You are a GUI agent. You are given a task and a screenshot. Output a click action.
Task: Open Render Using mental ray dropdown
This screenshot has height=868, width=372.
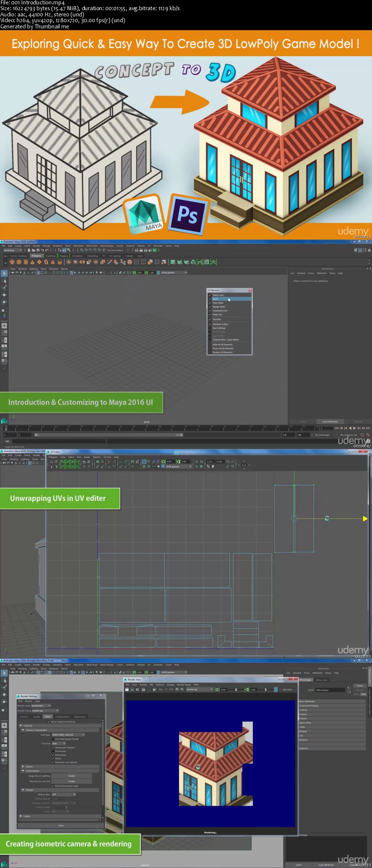click(45, 711)
